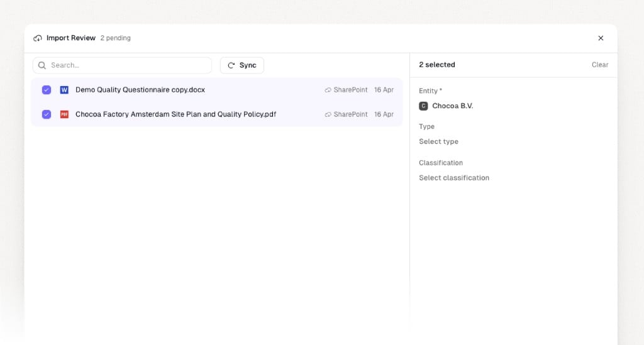This screenshot has width=644, height=345.
Task: Select Chocoa Factory Amsterdam Site Plan file name
Action: (176, 114)
